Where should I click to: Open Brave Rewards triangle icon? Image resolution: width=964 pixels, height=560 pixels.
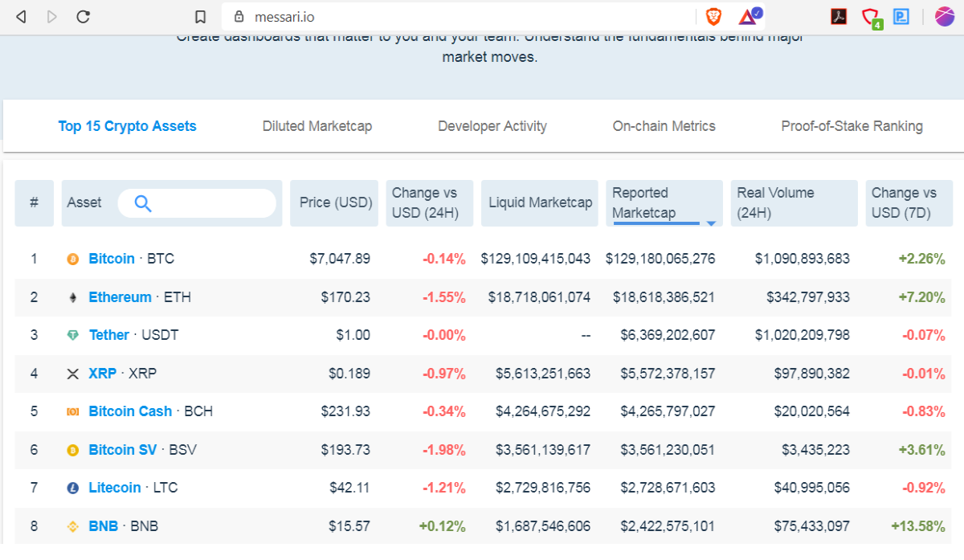pyautogui.click(x=749, y=16)
